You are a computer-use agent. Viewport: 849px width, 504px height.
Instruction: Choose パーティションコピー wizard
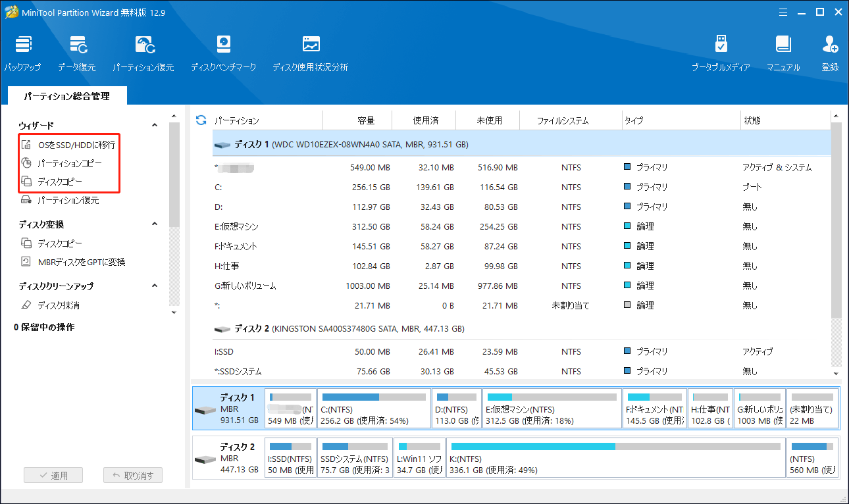pos(61,163)
